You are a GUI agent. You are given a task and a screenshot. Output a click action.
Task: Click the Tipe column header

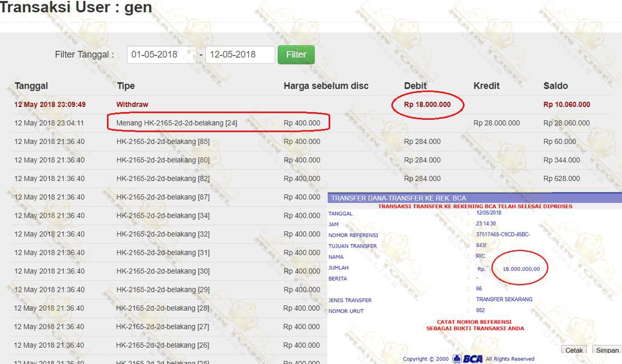pos(126,86)
